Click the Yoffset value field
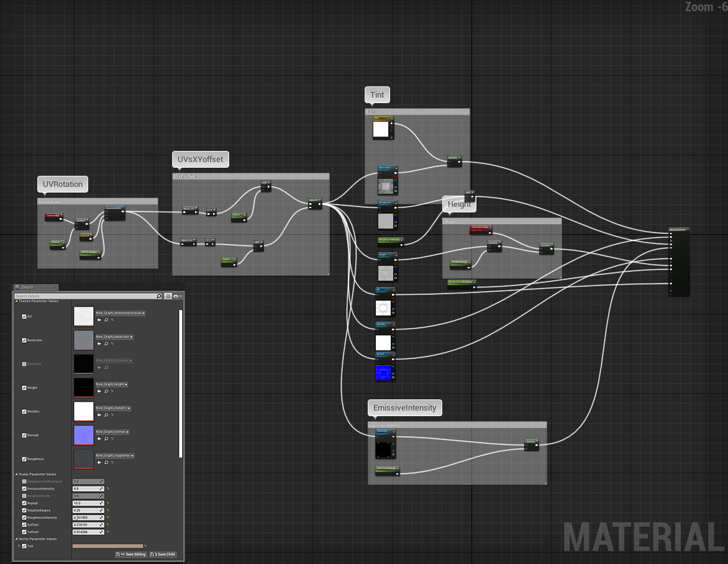This screenshot has height=564, width=728. [x=88, y=532]
